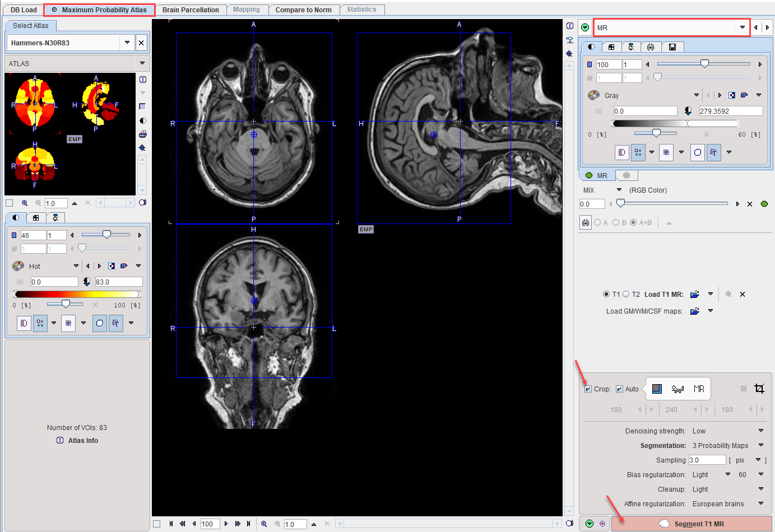775x532 pixels.
Task: Select the MR image tab below the color controls
Action: [597, 175]
